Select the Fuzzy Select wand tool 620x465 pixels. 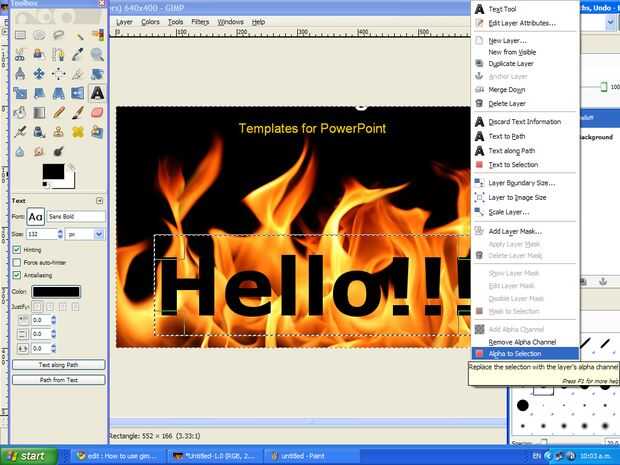(x=78, y=35)
